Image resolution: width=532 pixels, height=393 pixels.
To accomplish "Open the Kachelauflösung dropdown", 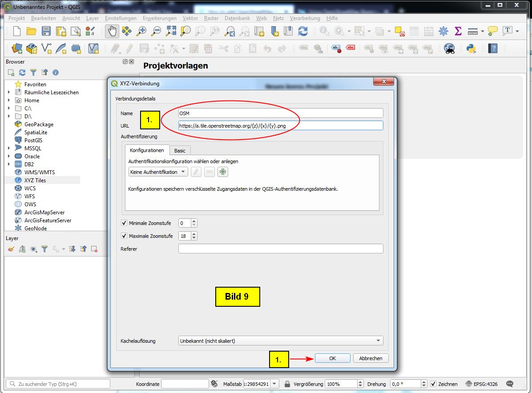I will (x=280, y=341).
